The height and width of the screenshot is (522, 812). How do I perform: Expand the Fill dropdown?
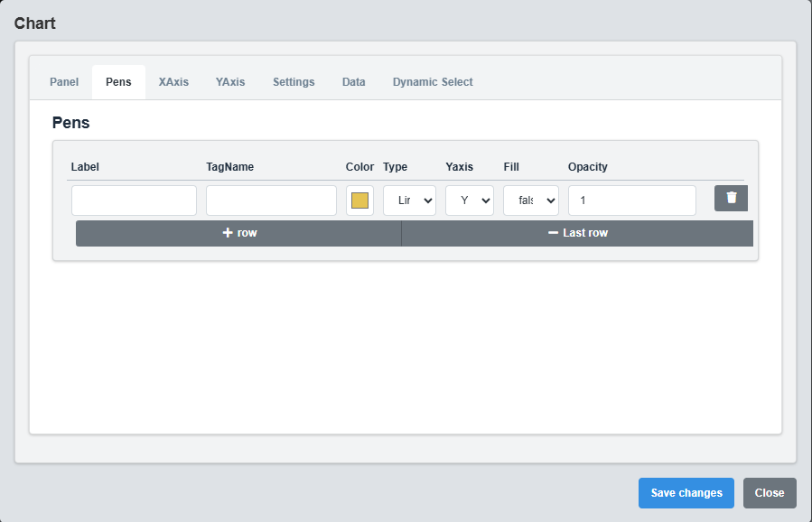pos(531,200)
